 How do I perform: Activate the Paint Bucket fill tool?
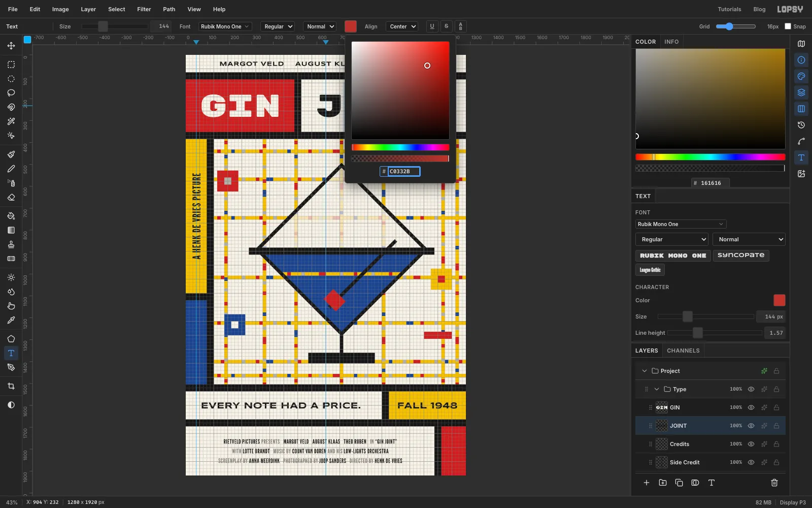11,216
